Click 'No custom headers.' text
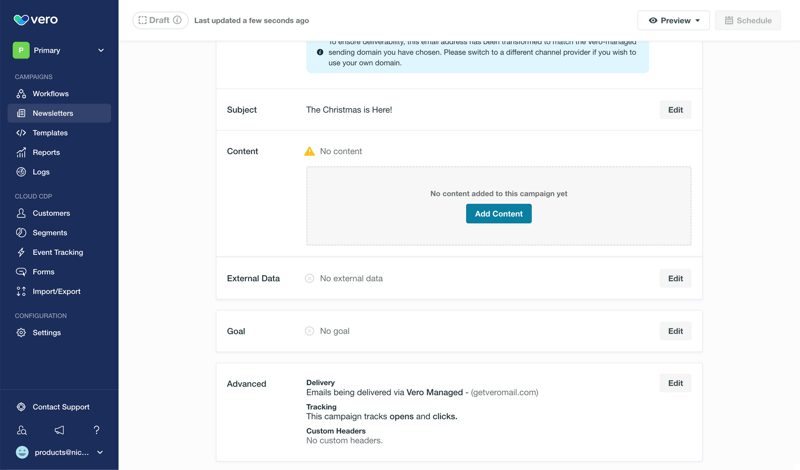 [x=344, y=440]
